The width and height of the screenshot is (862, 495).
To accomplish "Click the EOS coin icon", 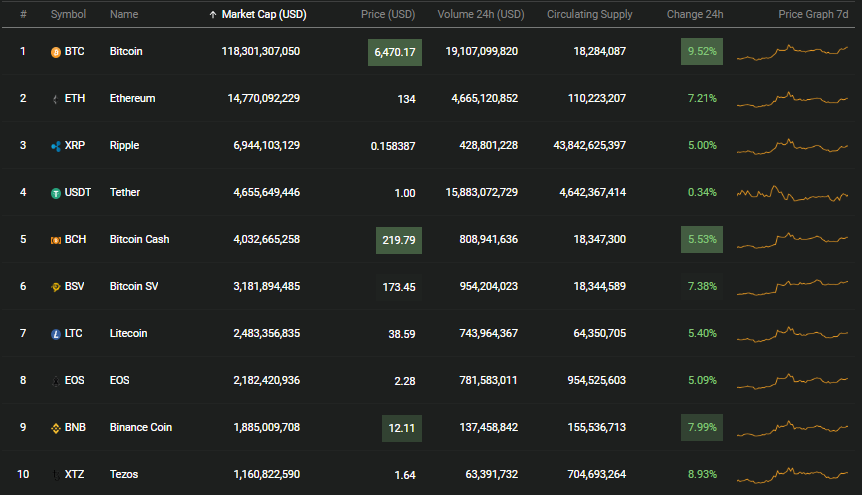I will [x=56, y=381].
